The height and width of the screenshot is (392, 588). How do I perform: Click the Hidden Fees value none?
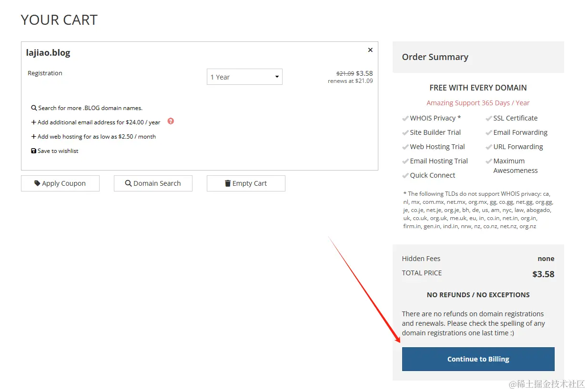[546, 259]
